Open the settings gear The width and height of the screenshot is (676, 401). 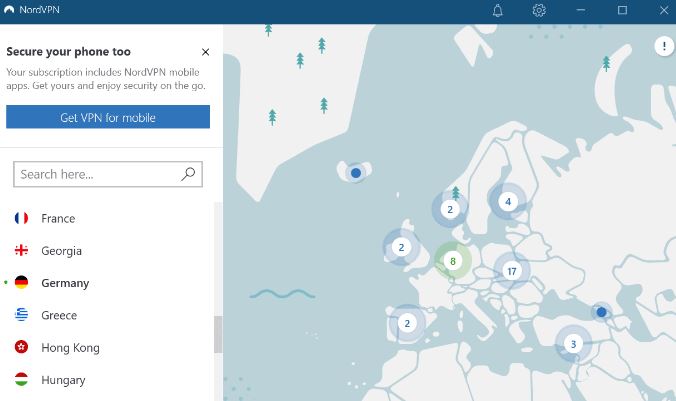point(539,10)
